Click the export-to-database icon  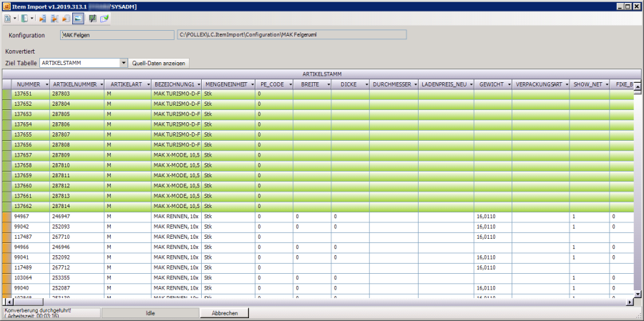click(66, 17)
